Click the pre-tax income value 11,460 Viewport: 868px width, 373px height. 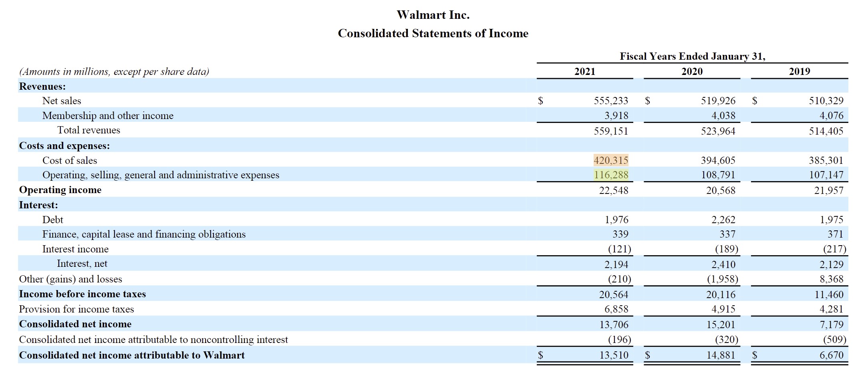pos(829,294)
